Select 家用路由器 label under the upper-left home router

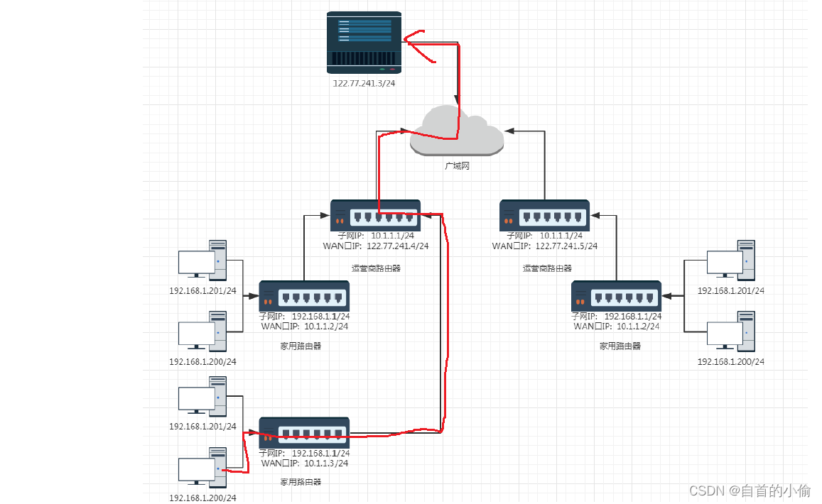[x=301, y=346]
